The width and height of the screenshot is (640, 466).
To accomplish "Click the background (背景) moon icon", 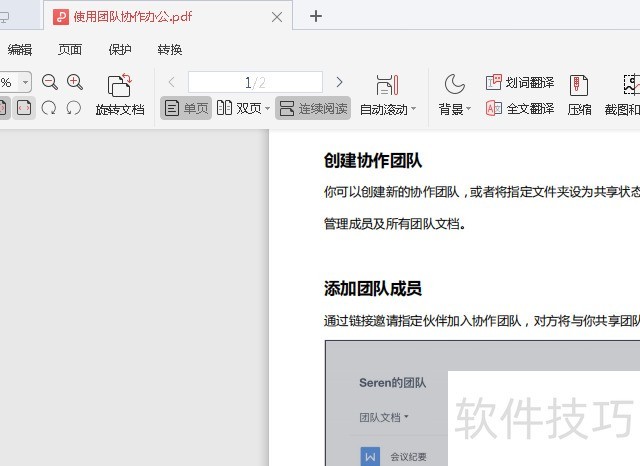I will pyautogui.click(x=455, y=84).
